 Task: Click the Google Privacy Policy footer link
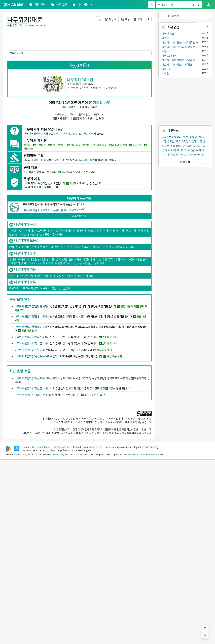tap(58, 455)
